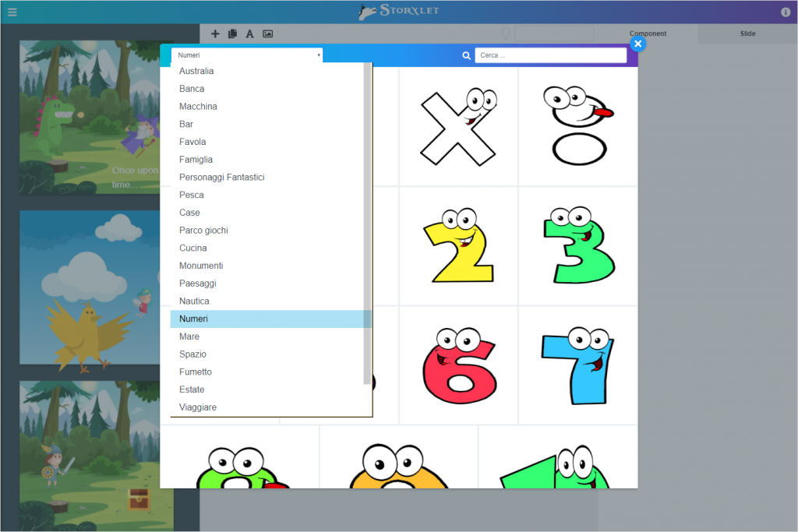Close the image picker dialog
This screenshot has height=532, width=798.
click(x=637, y=44)
